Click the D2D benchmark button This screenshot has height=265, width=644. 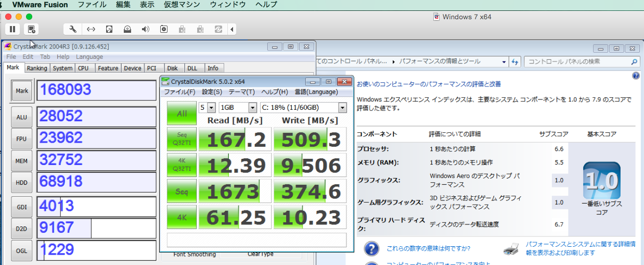click(22, 229)
